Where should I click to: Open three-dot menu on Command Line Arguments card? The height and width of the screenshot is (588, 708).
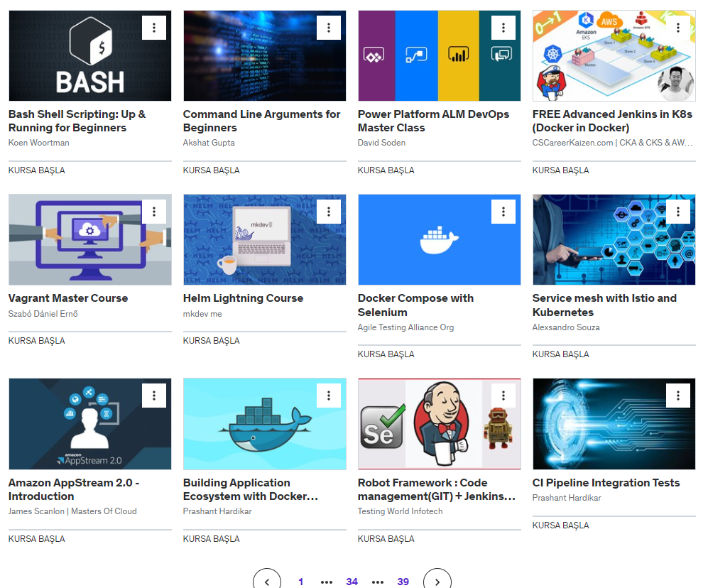click(329, 28)
